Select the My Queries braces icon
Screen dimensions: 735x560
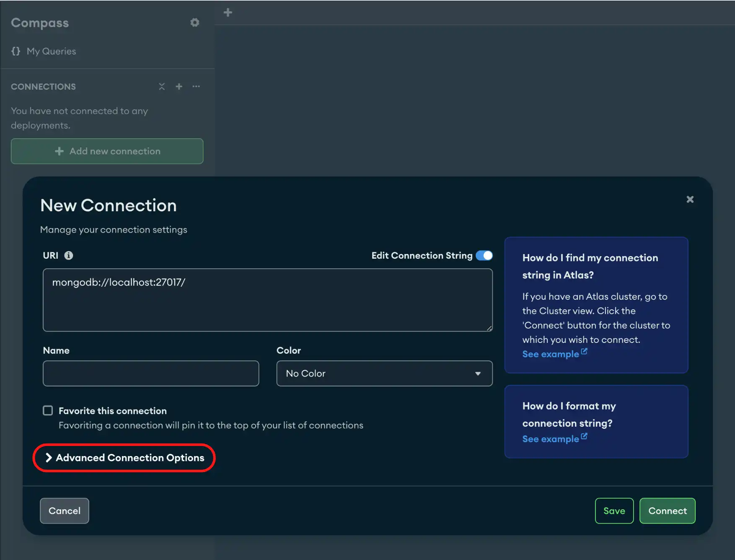[16, 51]
